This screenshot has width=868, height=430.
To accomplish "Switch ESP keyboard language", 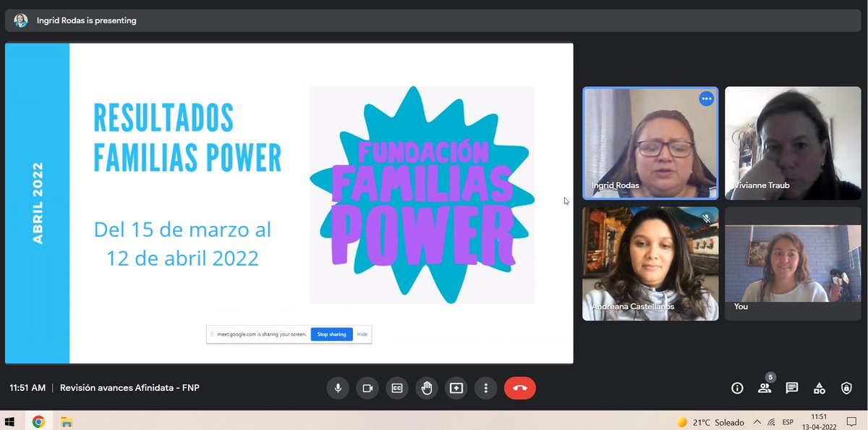I will pos(788,422).
